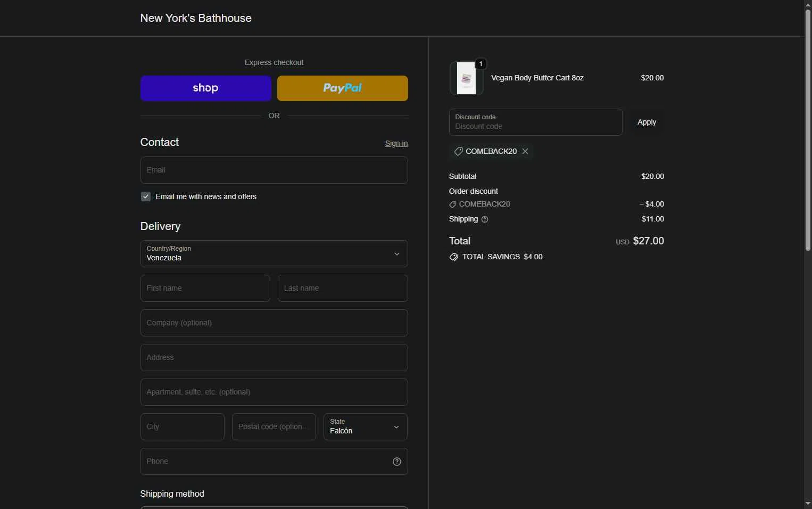Viewport: 812px width, 509px height.
Task: Click the Express checkout label
Action: click(x=274, y=63)
